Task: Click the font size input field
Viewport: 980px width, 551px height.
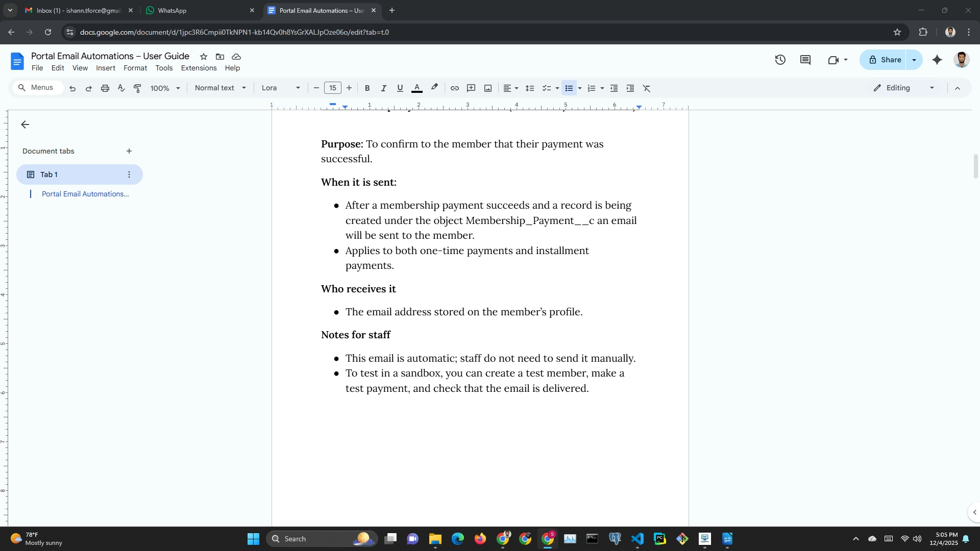Action: coord(332,88)
